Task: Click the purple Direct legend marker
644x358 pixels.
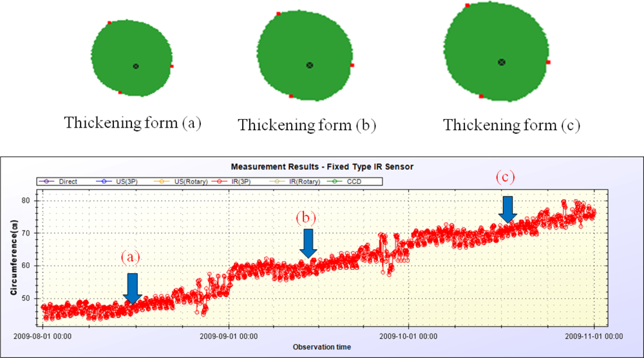Action: pos(46,182)
